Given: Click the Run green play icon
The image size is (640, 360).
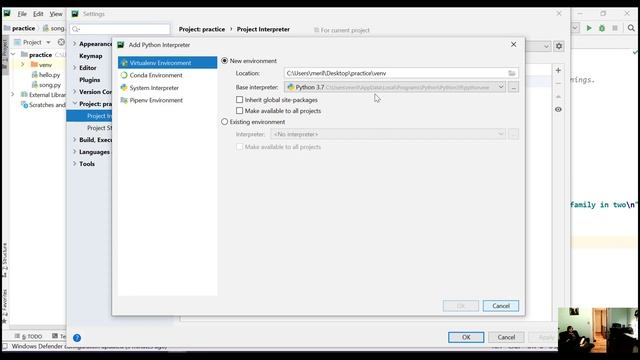Looking at the screenshot, I should 589,28.
